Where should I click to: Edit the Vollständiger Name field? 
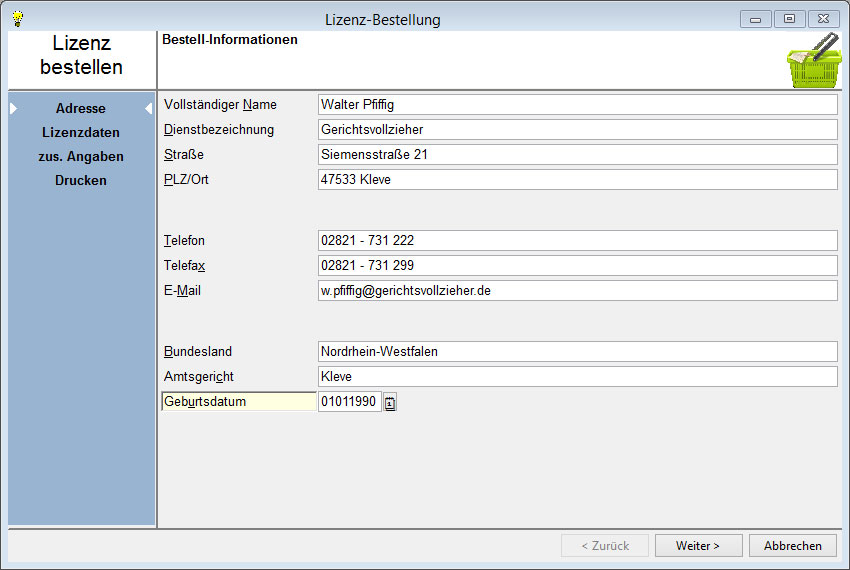point(576,104)
